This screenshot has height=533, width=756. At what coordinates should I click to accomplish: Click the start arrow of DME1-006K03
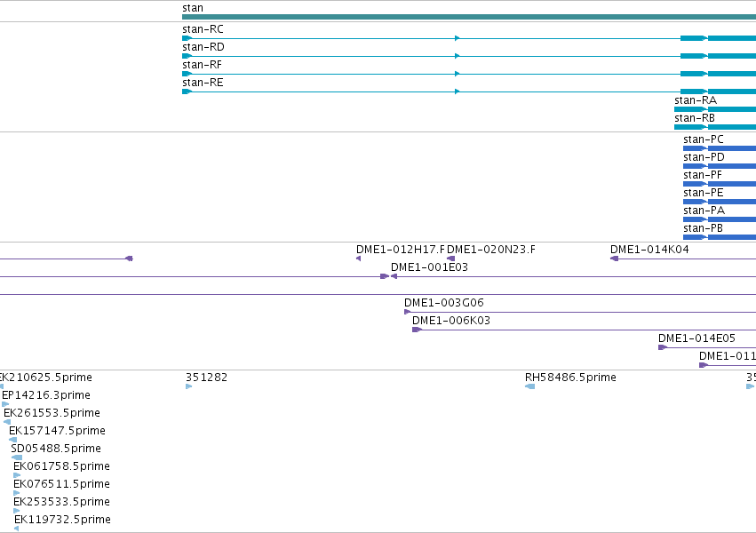[417, 330]
